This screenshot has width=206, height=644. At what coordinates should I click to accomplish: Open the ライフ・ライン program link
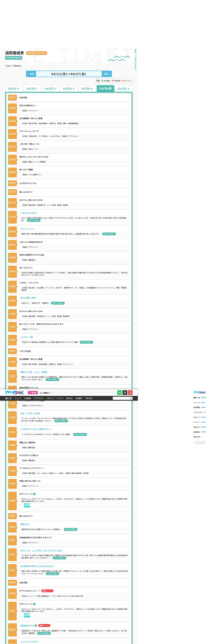tap(27, 229)
